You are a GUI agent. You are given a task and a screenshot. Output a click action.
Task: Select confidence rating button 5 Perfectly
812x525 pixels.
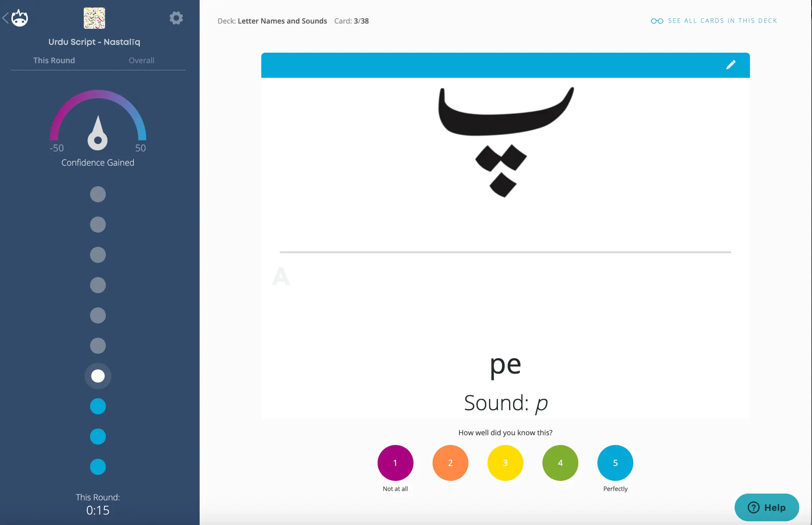pyautogui.click(x=615, y=462)
